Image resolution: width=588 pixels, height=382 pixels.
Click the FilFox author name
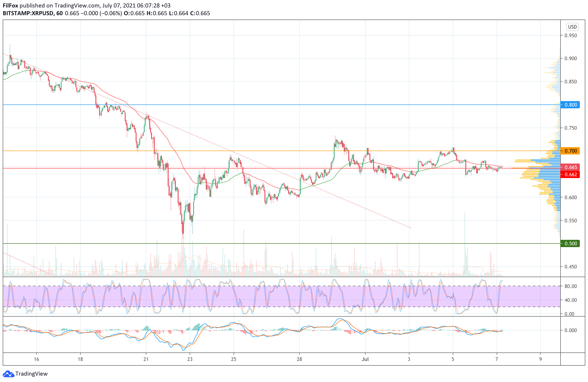click(x=10, y=5)
